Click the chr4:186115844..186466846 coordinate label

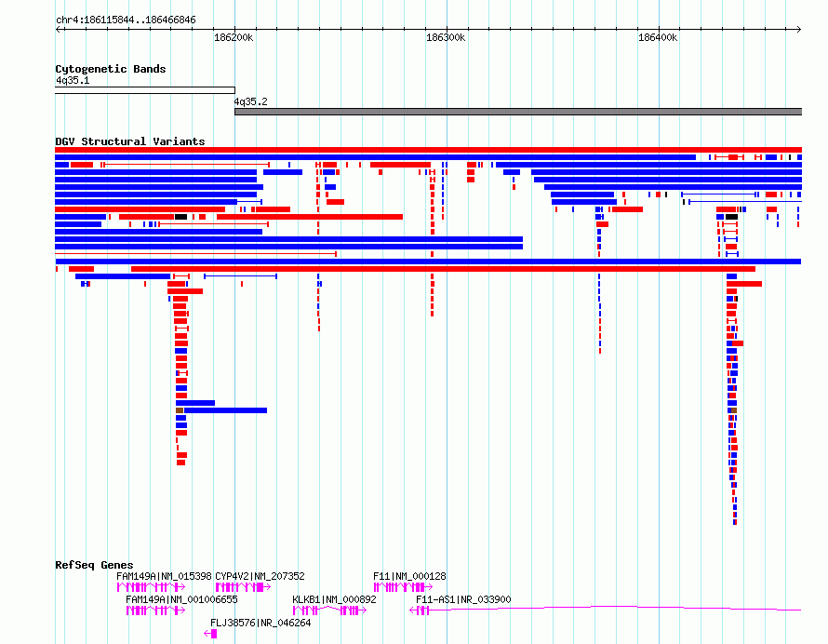tap(126, 20)
